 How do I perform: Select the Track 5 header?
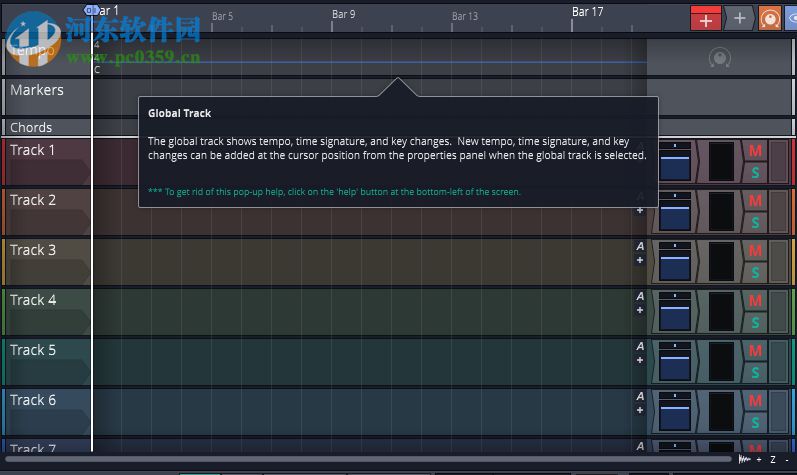[x=47, y=361]
